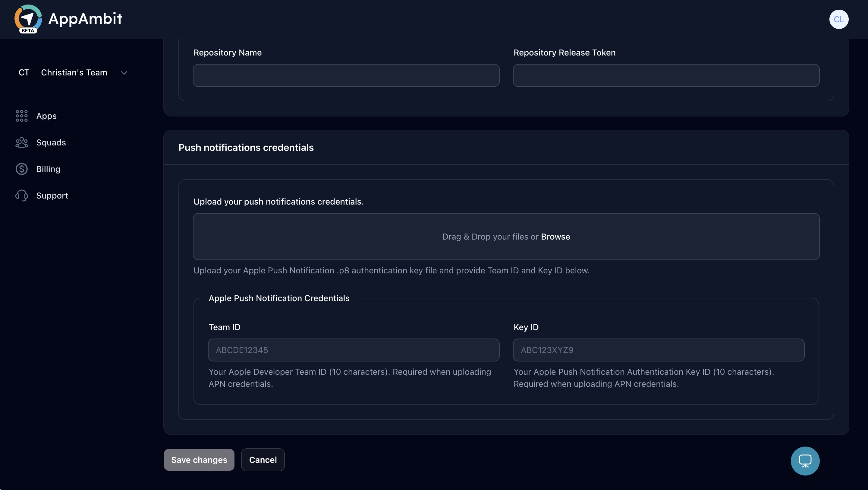Click the Team ID input field
This screenshot has height=490, width=868.
353,350
